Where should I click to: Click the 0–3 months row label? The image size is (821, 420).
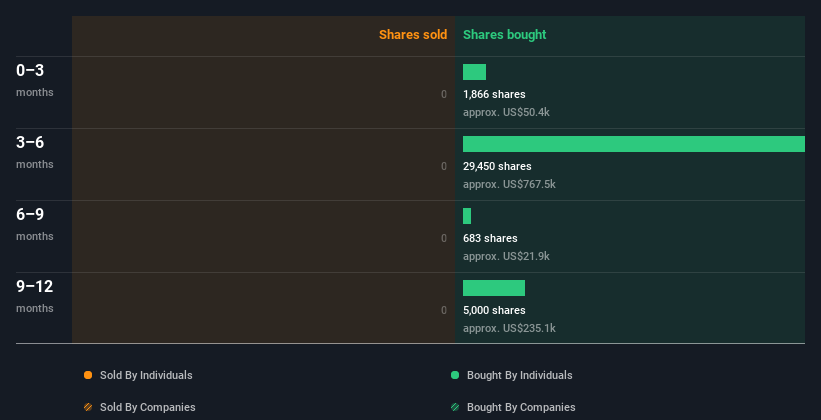[x=35, y=80]
